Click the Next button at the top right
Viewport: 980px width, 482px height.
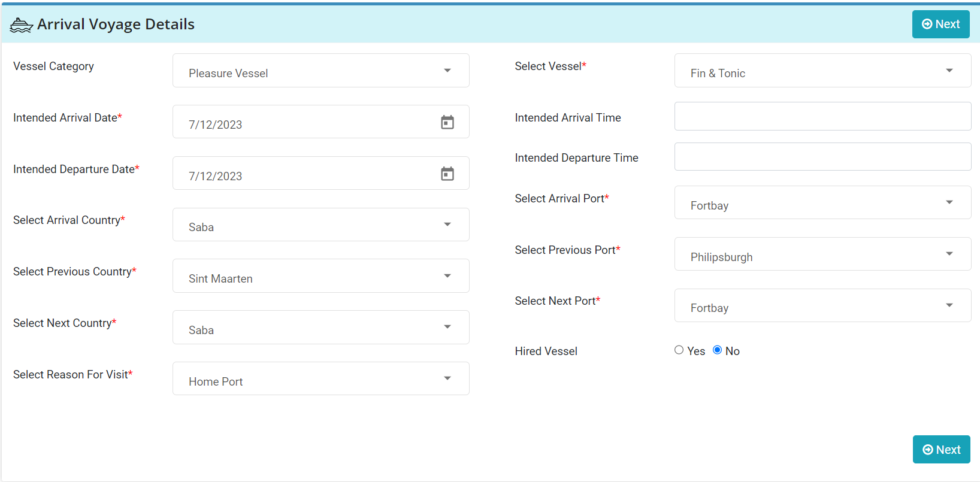point(940,24)
